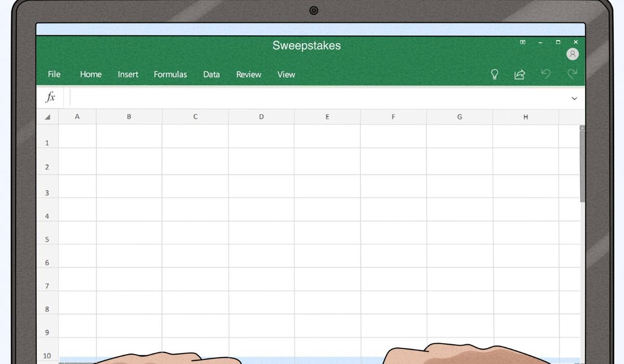Switch to the Home tab
Viewport: 624px width, 364px height.
point(90,74)
